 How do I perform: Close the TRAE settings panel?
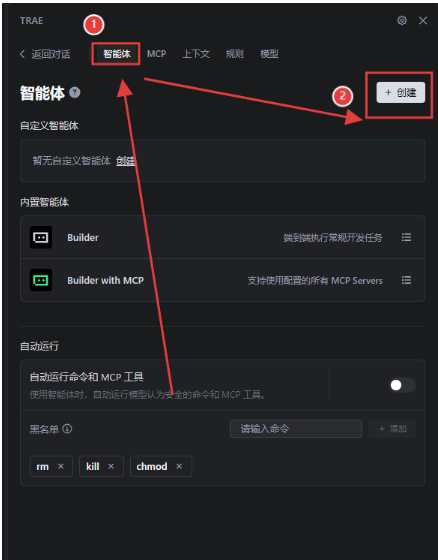(423, 21)
